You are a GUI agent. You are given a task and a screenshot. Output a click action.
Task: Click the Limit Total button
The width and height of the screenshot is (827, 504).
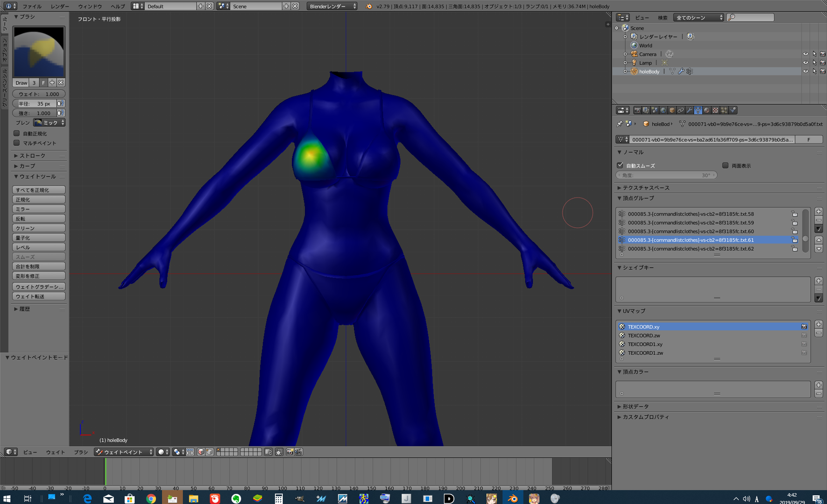click(39, 266)
